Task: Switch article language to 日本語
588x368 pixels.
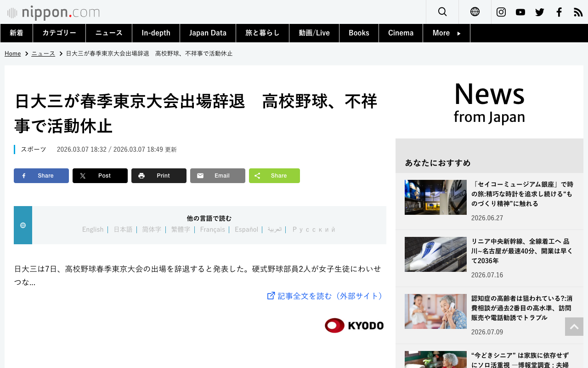Action: pyautogui.click(x=123, y=230)
